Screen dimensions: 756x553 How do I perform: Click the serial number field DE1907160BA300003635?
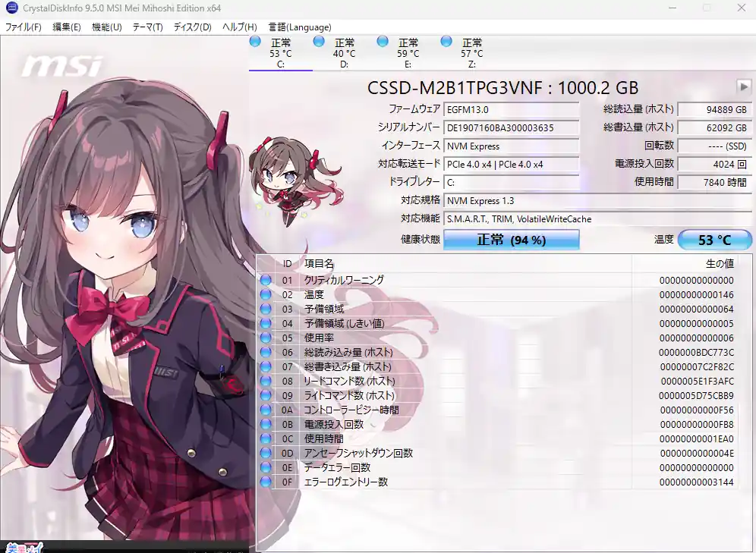coord(512,127)
